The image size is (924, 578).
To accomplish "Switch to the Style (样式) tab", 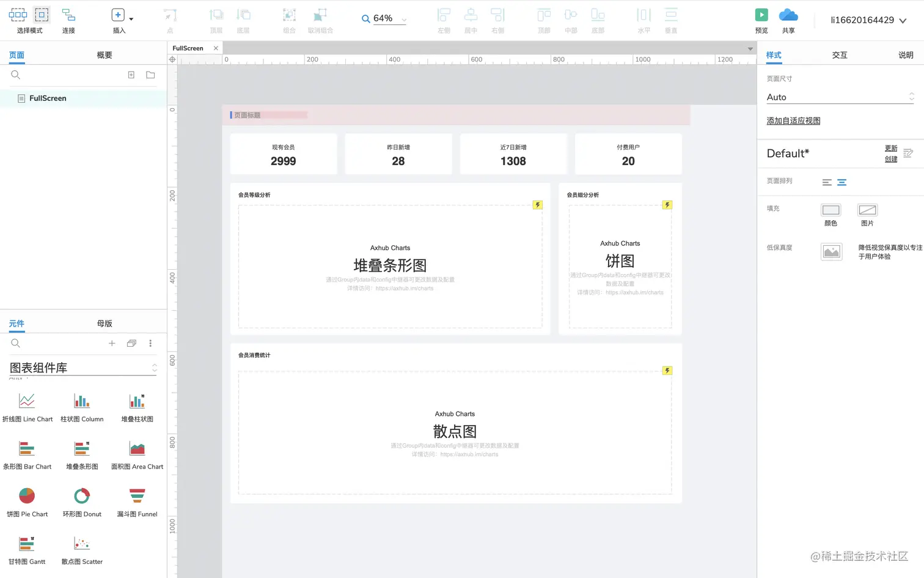I will click(774, 55).
